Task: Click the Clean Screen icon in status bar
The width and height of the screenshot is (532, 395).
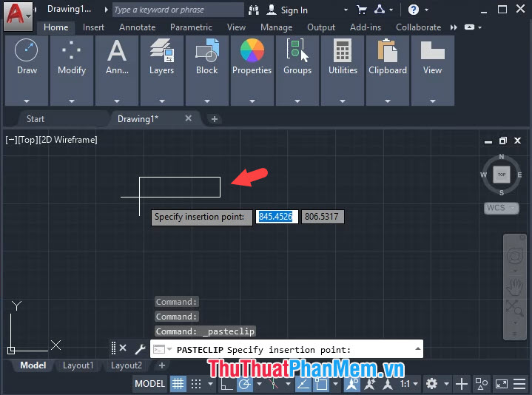Action: click(501, 384)
